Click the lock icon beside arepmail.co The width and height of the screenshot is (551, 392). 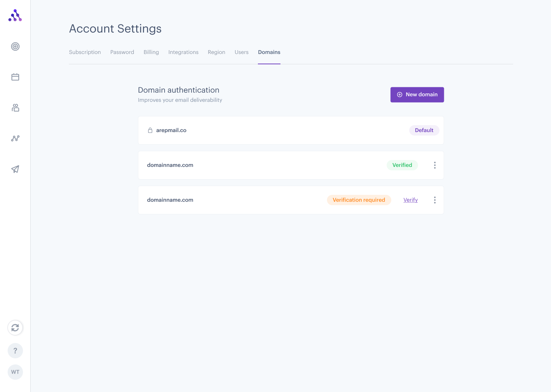[x=150, y=130]
